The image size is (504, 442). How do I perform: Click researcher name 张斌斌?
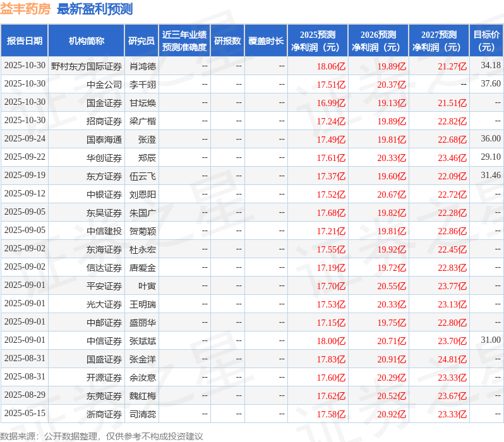(143, 342)
